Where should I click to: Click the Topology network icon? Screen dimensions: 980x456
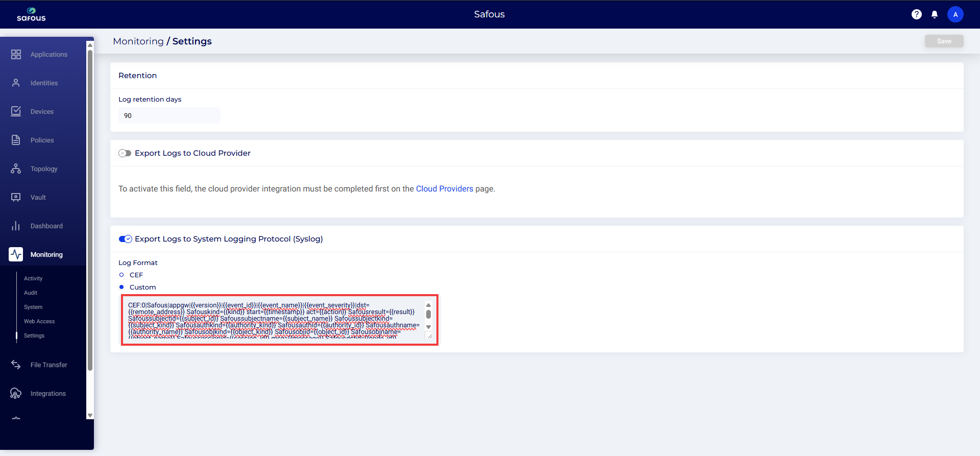(x=16, y=169)
